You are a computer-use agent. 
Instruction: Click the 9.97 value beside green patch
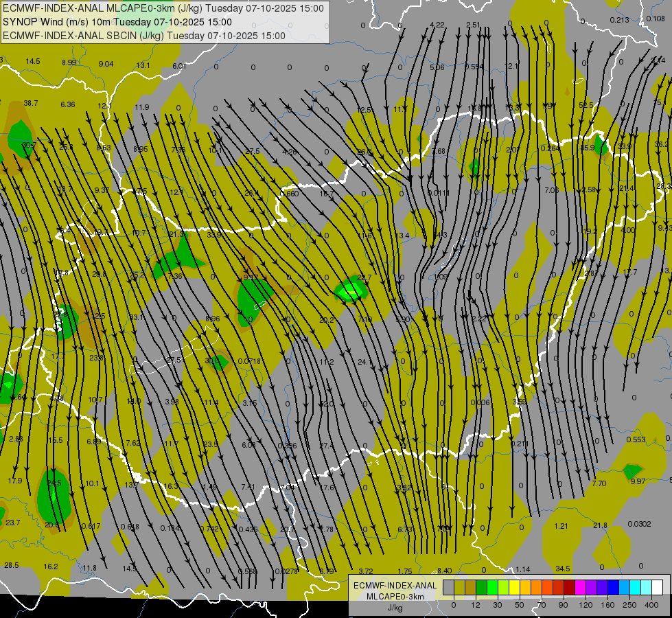[x=638, y=481]
